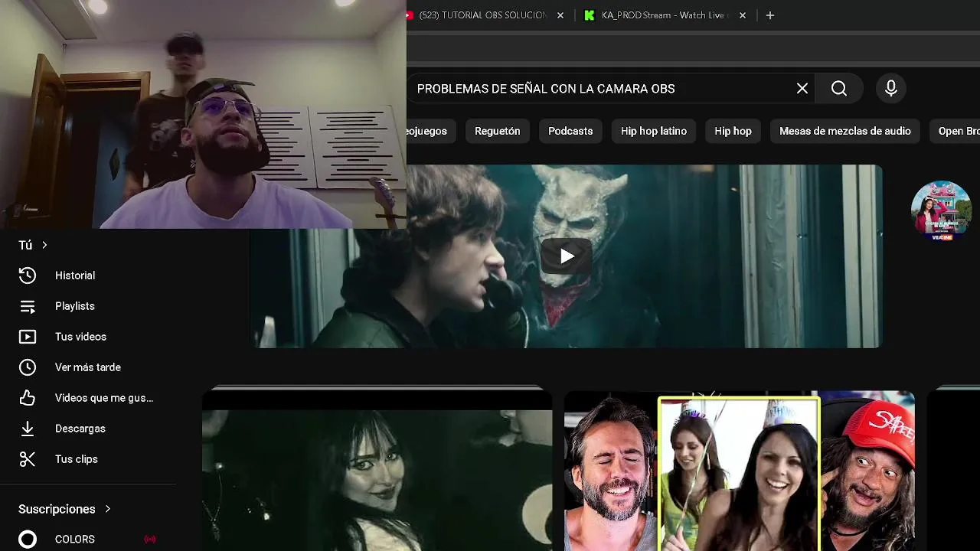This screenshot has width=980, height=551.
Task: Close the KA_PROD Stream tab
Action: pyautogui.click(x=743, y=15)
